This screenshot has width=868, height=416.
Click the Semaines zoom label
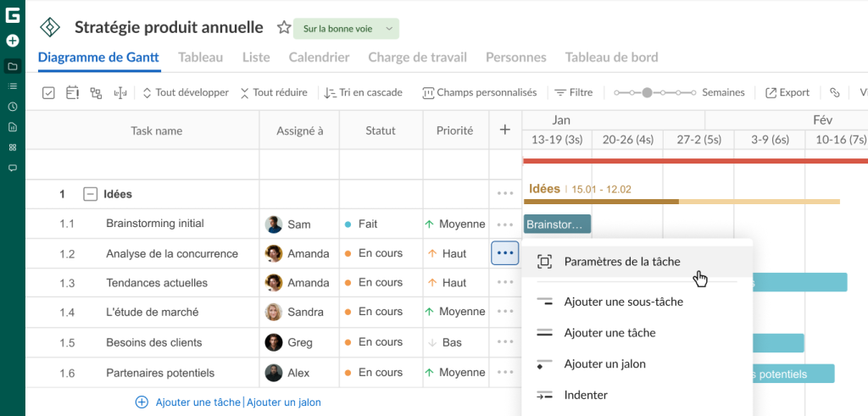click(723, 93)
